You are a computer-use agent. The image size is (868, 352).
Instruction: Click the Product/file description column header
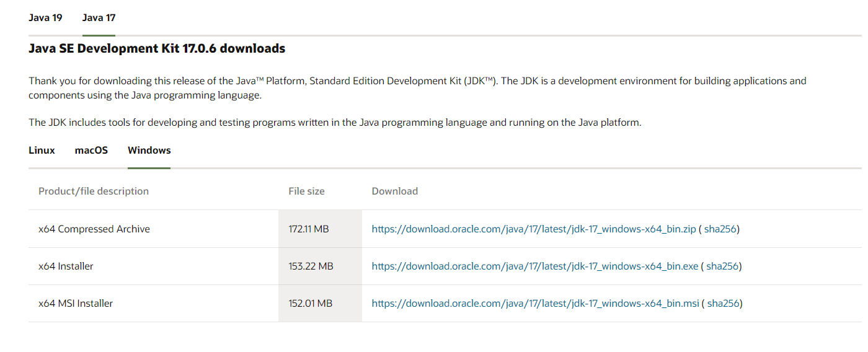tap(94, 191)
